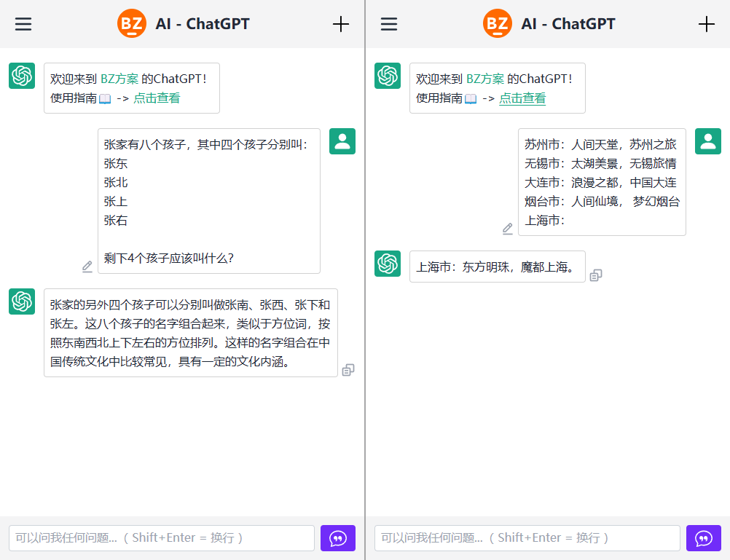This screenshot has width=730, height=560.
Task: Open 点击查看 guide link in right panel
Action: pyautogui.click(x=522, y=98)
